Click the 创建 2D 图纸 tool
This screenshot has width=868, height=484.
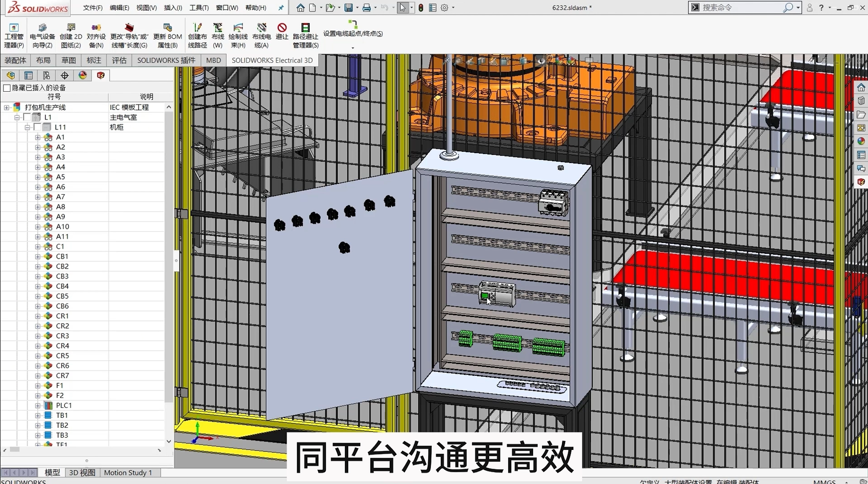point(71,36)
